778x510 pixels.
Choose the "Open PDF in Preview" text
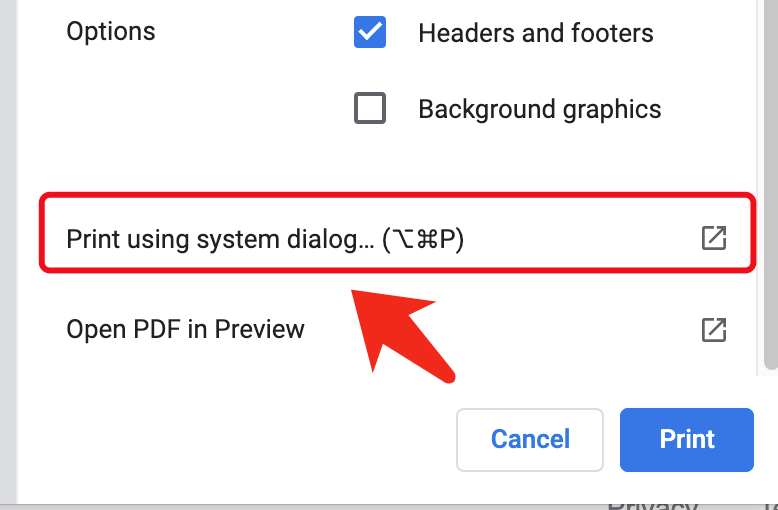click(185, 329)
